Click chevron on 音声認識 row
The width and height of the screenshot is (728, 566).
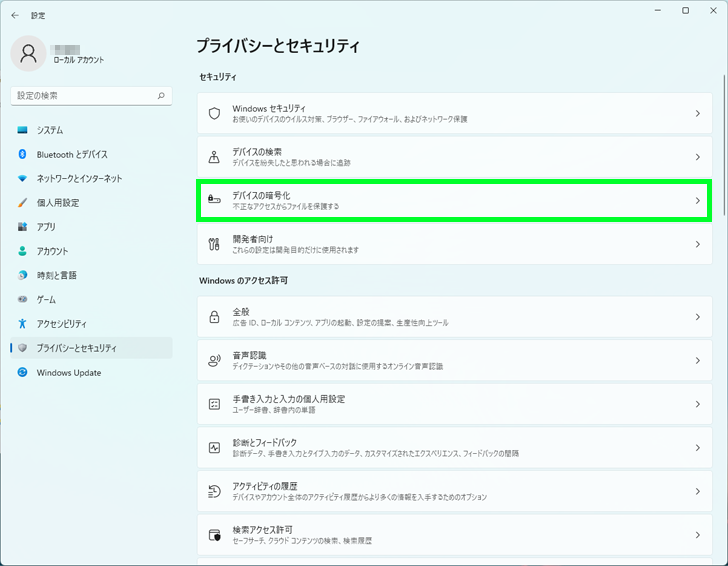pyautogui.click(x=697, y=360)
